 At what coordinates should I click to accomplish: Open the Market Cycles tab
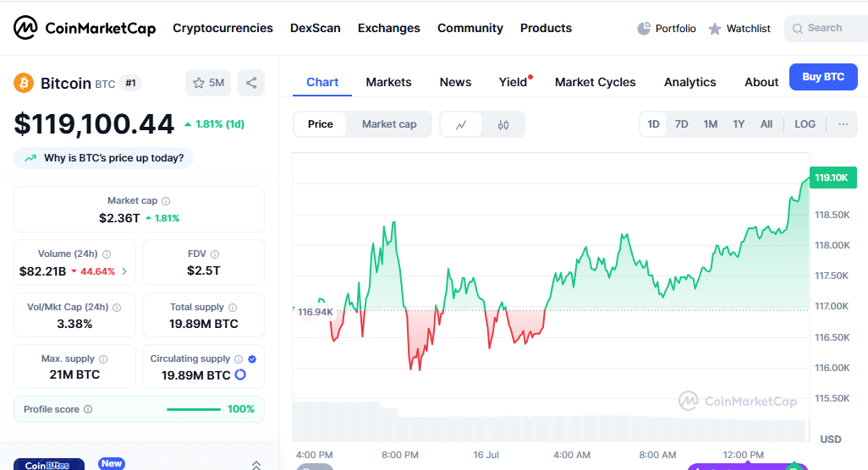point(595,82)
